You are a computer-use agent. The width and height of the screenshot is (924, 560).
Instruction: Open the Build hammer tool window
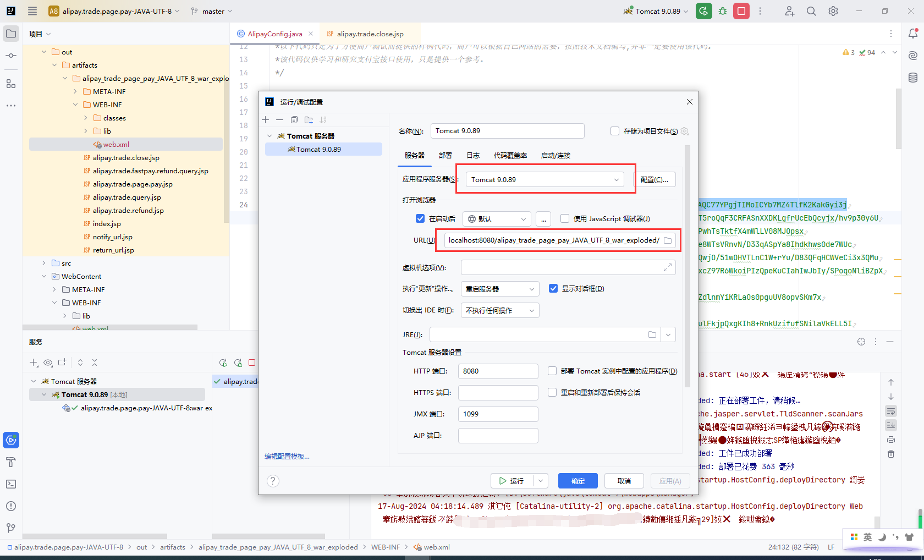coord(11,462)
